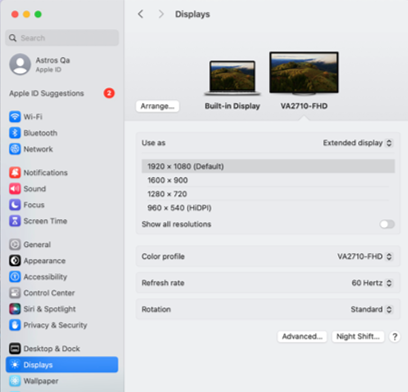The image size is (408, 392).
Task: Open Privacy & Security hand icon
Action: point(15,325)
